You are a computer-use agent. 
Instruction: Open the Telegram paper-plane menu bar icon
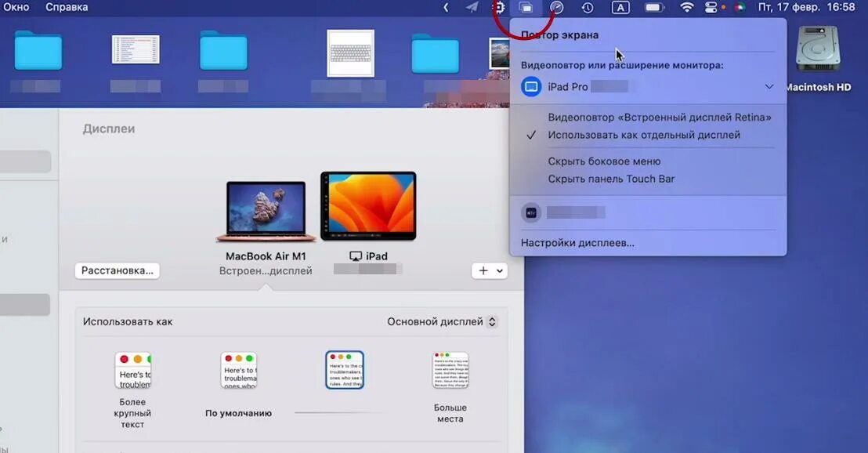472,7
